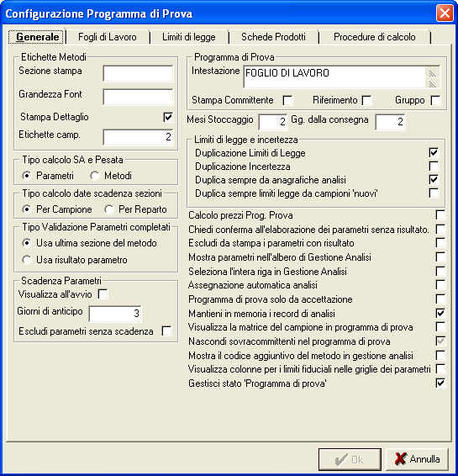458x476 pixels.
Task: Open the Procedure di calcolo tab
Action: 374,37
